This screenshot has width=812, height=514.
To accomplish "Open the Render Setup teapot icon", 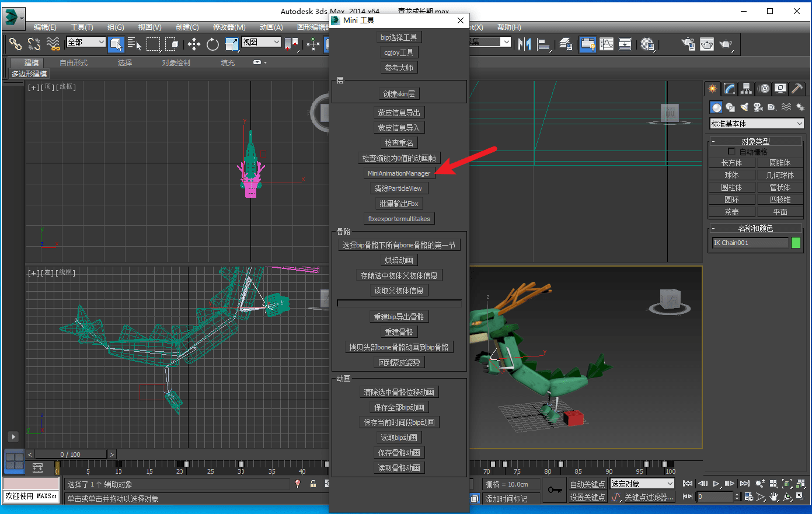I will pos(688,44).
